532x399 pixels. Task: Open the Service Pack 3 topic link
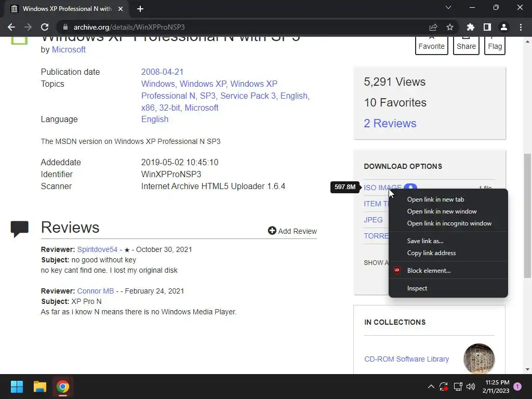(248, 96)
